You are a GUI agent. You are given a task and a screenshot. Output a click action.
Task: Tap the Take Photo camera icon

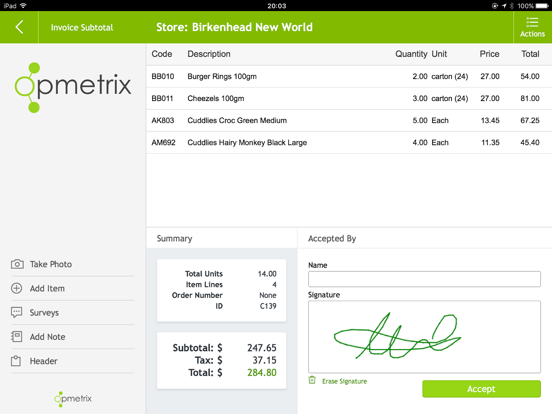(x=17, y=264)
